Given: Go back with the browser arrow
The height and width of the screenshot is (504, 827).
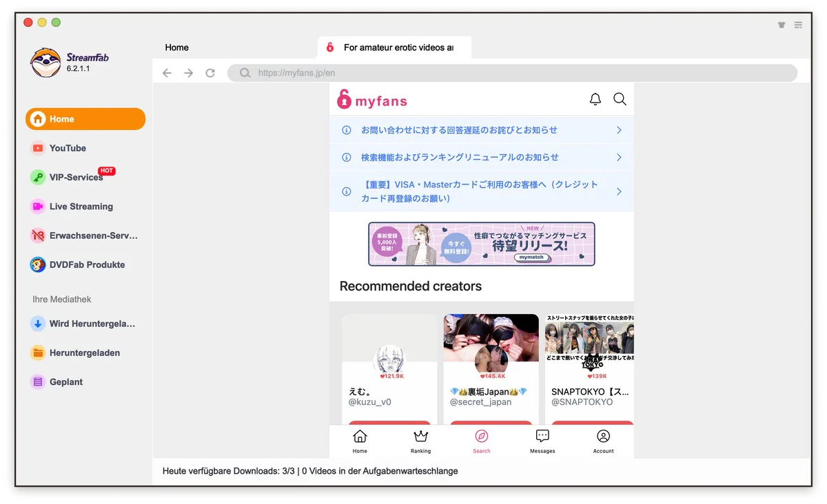Looking at the screenshot, I should [167, 73].
